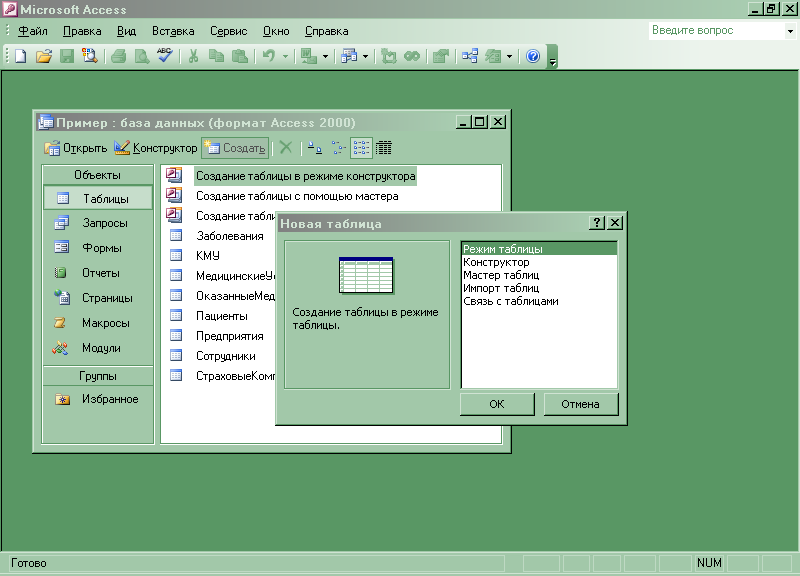Expand the Analyze dropdown arrow
Screen dimensions: 800x576
[x=365, y=56]
